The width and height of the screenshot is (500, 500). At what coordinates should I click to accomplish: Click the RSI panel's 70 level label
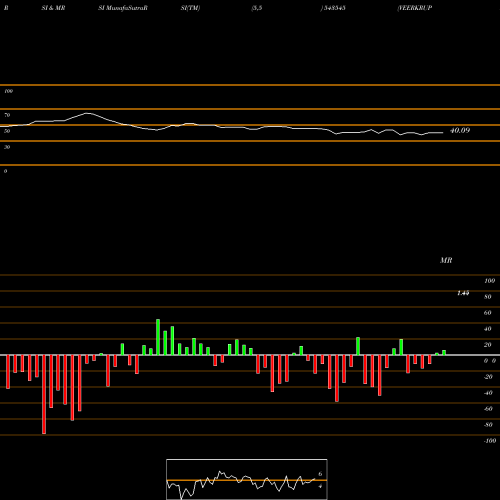point(7,115)
